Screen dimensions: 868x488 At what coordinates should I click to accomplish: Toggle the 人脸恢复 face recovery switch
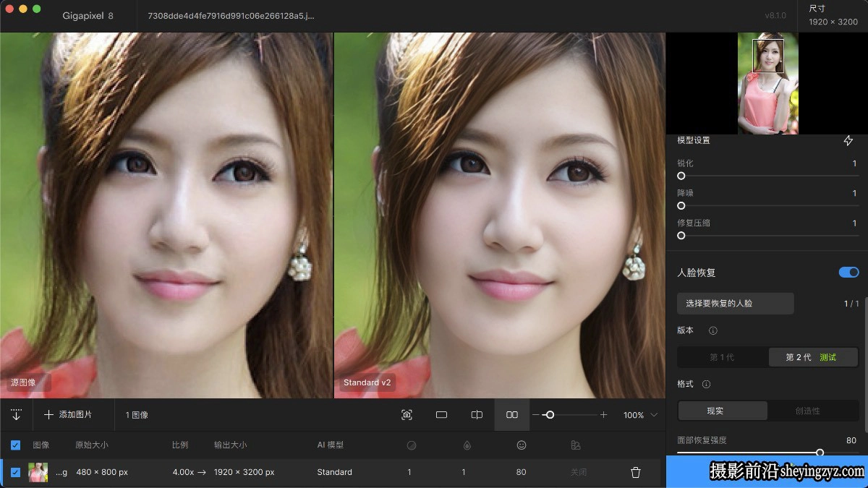click(x=848, y=273)
